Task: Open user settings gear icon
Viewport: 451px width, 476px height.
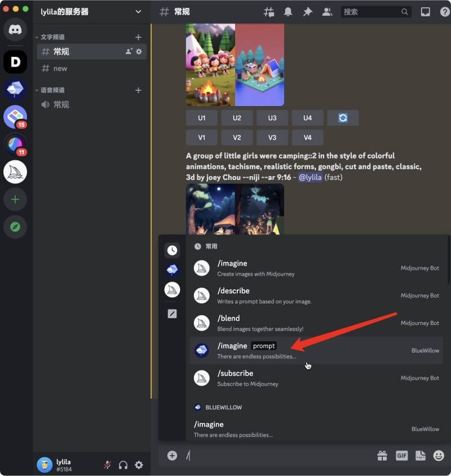Action: pos(139,465)
